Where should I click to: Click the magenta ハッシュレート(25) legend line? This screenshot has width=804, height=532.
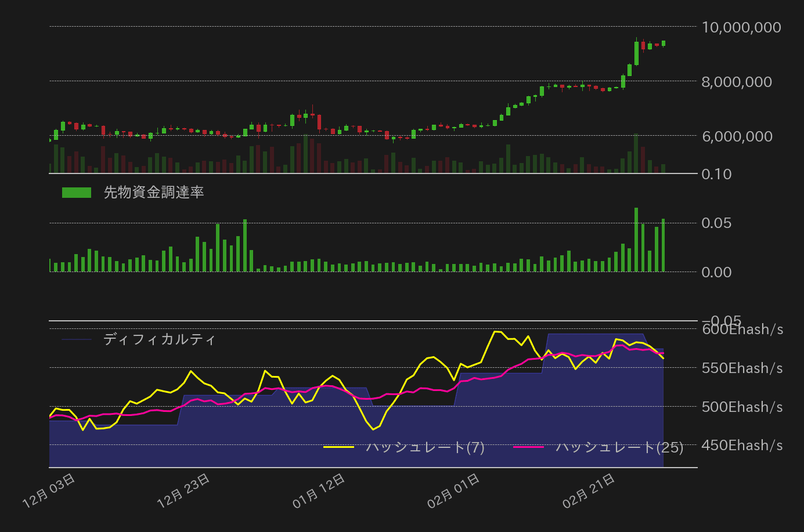coord(528,447)
